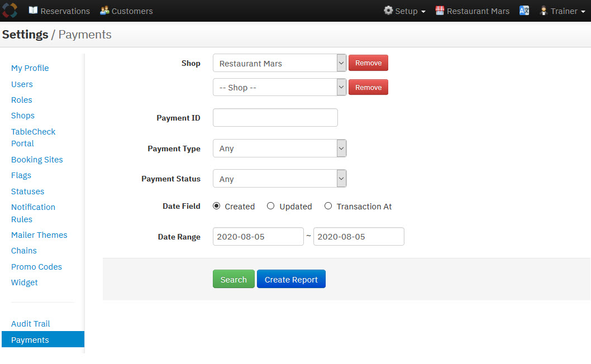Open the Roles settings page

click(x=22, y=100)
